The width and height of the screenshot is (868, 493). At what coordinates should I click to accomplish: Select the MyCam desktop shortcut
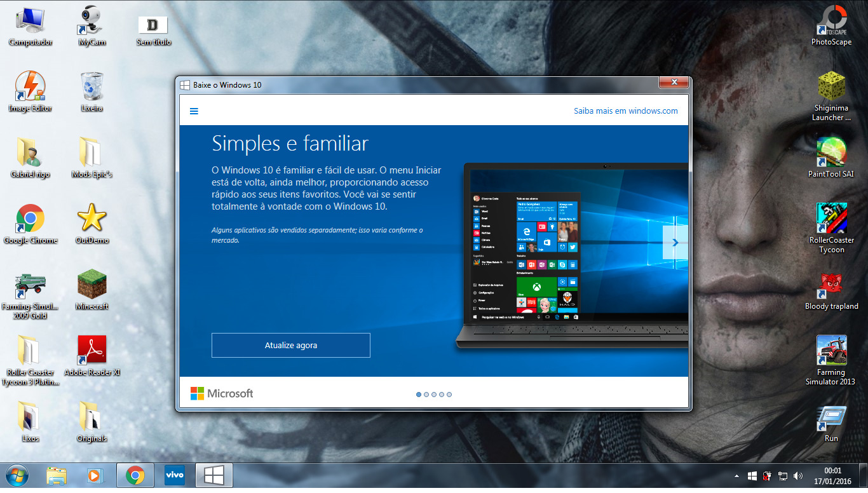tap(92, 26)
